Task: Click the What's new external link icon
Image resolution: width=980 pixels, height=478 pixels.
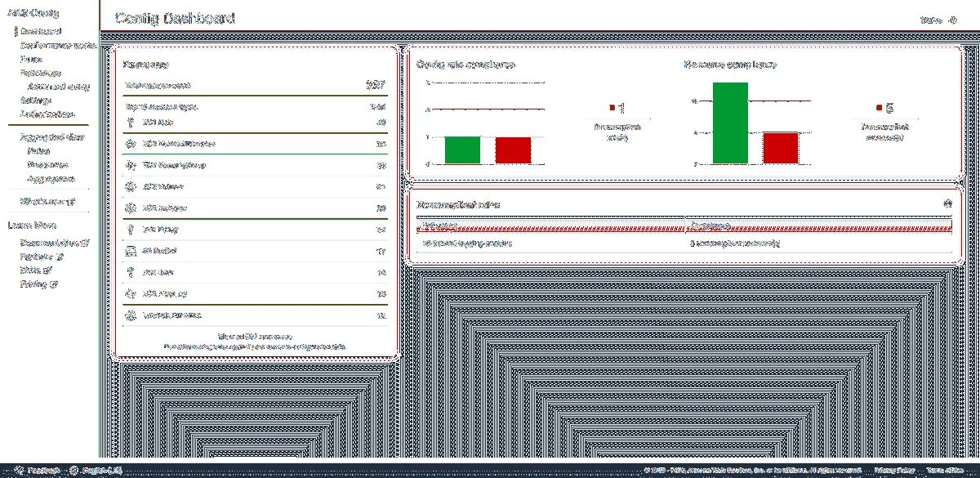Action: pos(72,201)
